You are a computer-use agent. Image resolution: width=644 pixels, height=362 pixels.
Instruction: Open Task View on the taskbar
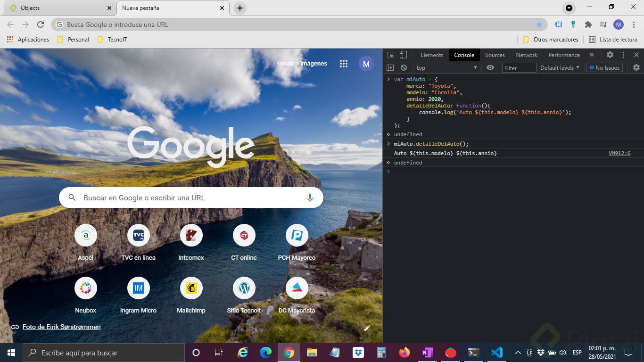click(x=219, y=353)
